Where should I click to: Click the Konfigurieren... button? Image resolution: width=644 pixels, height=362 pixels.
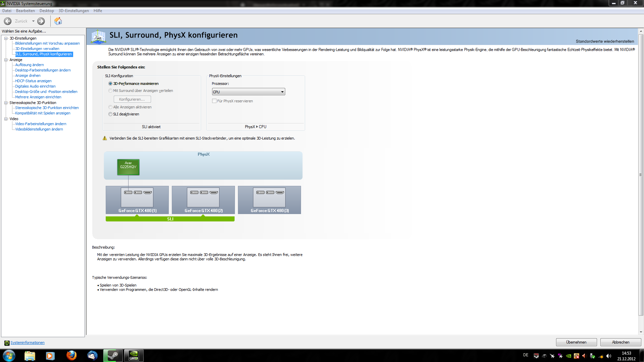coord(132,99)
